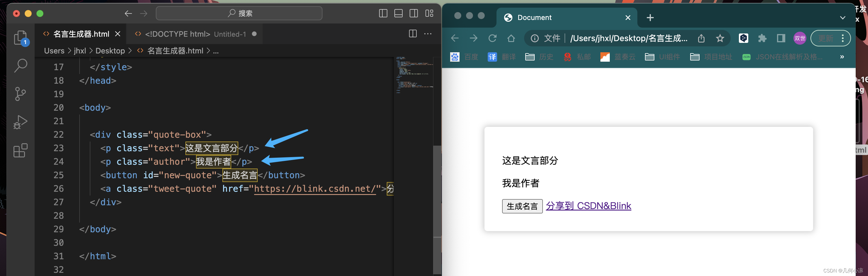Toggle the bottom panel layout
The width and height of the screenshot is (868, 276).
coord(398,14)
